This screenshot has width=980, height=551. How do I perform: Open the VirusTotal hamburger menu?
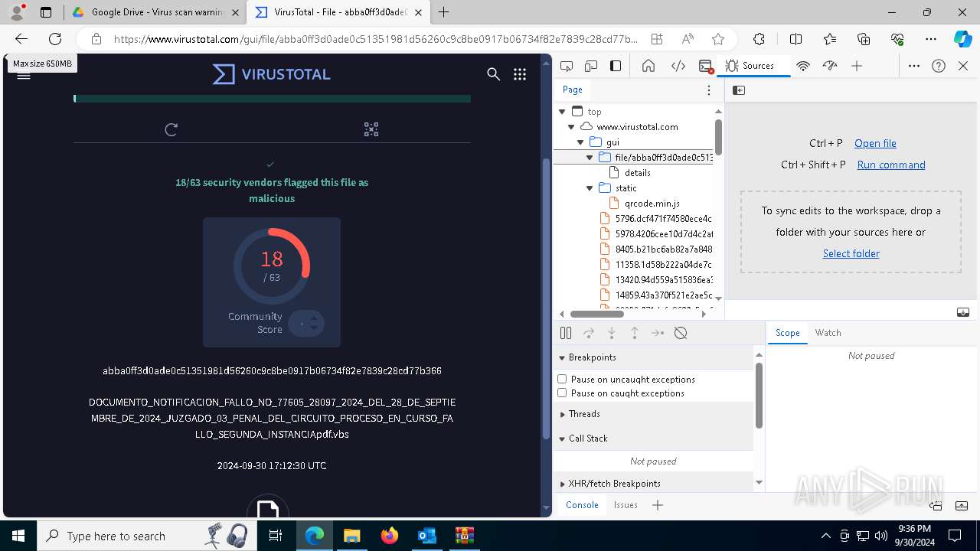[x=24, y=74]
